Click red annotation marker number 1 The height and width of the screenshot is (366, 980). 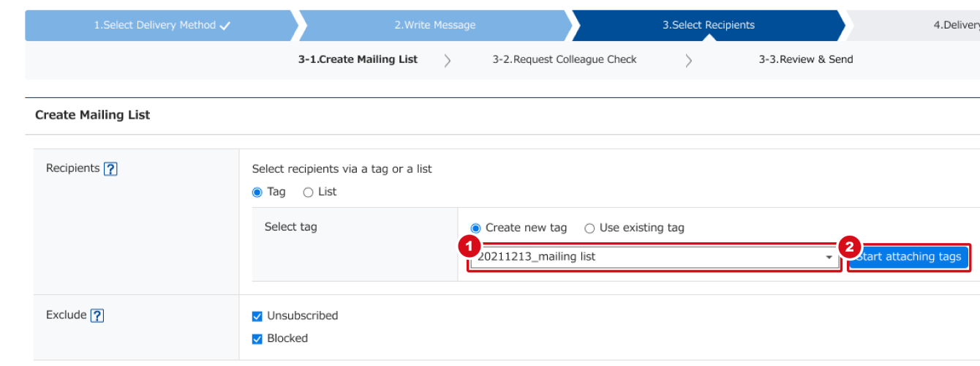[x=469, y=247]
